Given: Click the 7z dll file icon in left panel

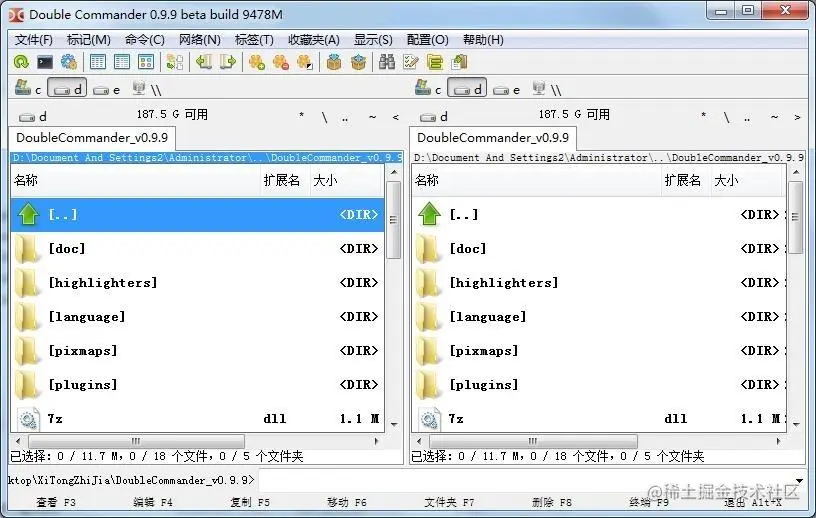Looking at the screenshot, I should pyautogui.click(x=28, y=419).
